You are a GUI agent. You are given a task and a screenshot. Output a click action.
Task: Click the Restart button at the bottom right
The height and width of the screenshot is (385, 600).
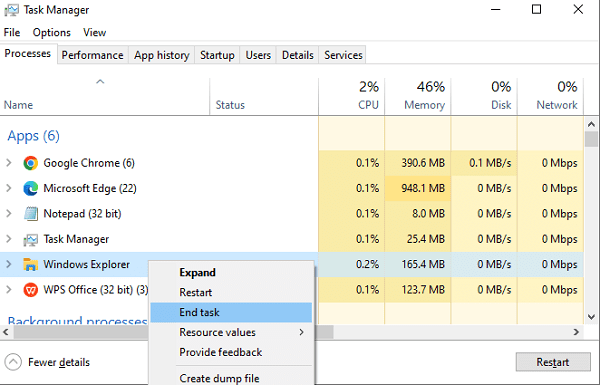(553, 362)
